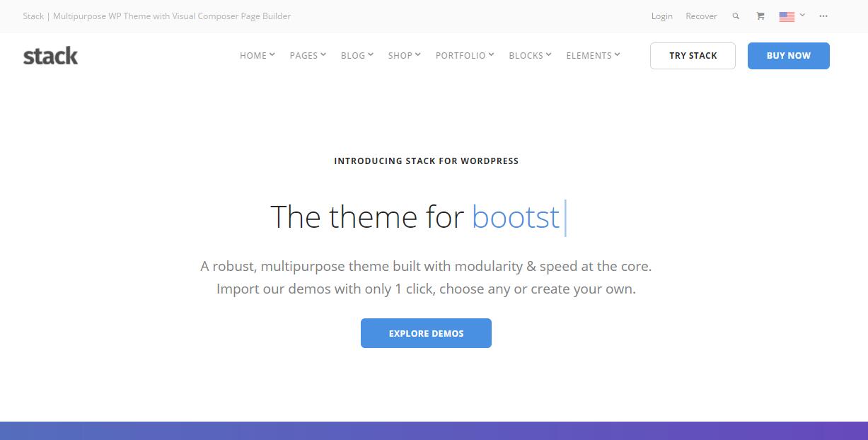Open the shopping cart icon
The image size is (868, 440).
click(x=760, y=16)
